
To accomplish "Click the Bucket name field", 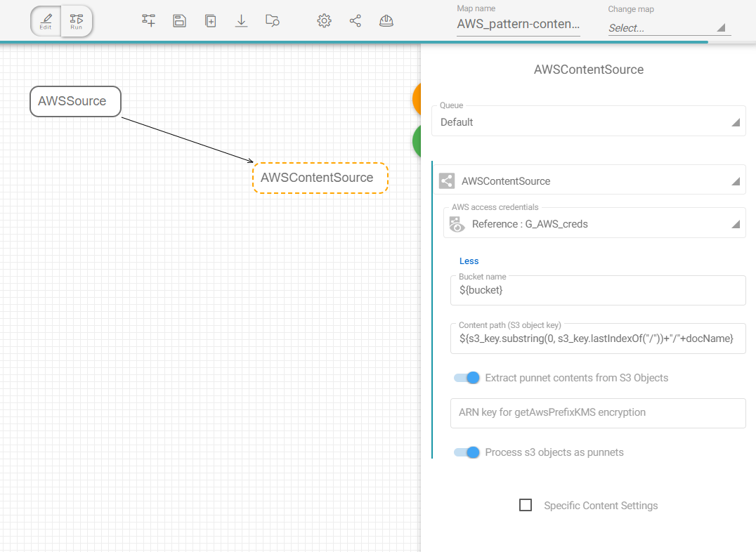I will (598, 290).
